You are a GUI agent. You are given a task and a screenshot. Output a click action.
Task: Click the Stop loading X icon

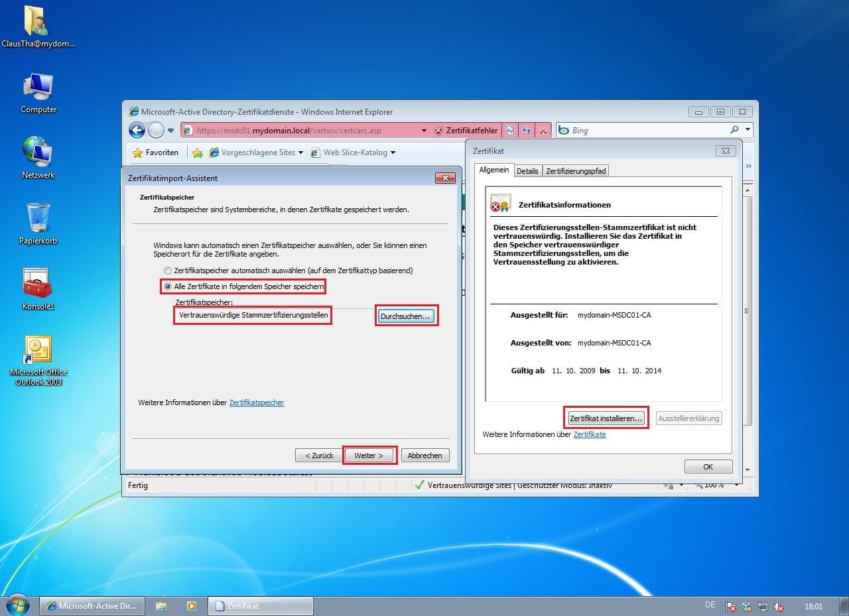pos(543,131)
